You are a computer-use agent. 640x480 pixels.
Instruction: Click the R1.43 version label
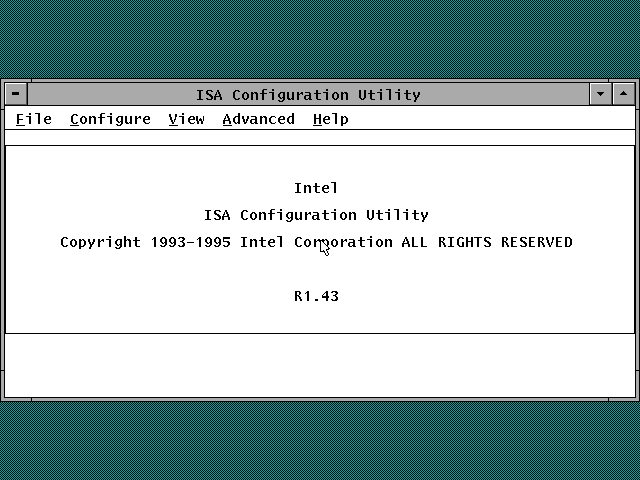pyautogui.click(x=316, y=296)
